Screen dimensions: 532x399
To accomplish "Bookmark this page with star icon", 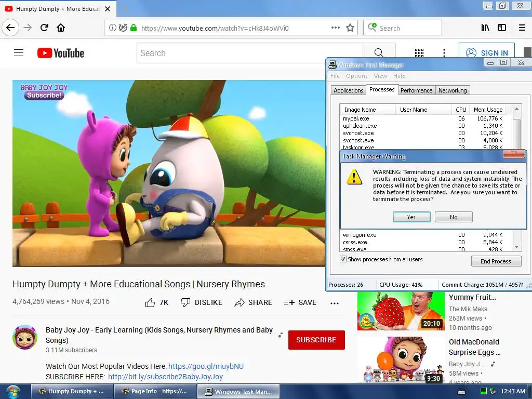I will (x=350, y=28).
